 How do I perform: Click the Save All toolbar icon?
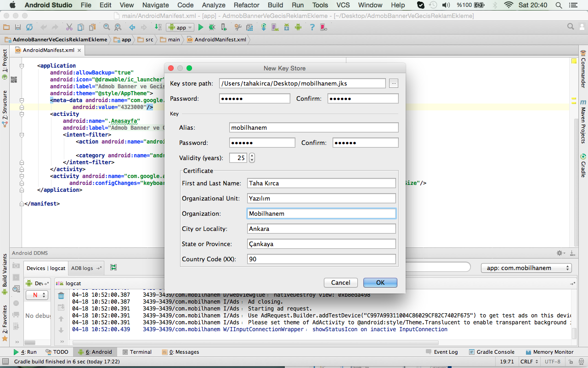coord(17,27)
